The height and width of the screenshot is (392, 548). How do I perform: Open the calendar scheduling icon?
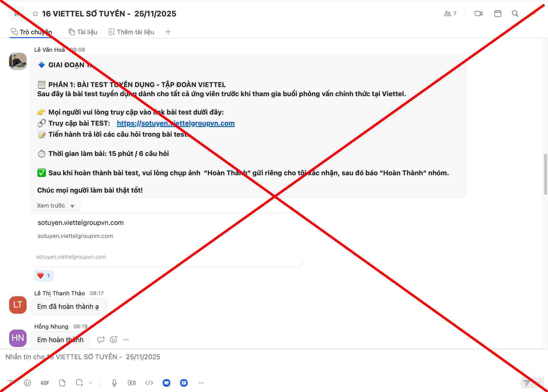click(498, 14)
